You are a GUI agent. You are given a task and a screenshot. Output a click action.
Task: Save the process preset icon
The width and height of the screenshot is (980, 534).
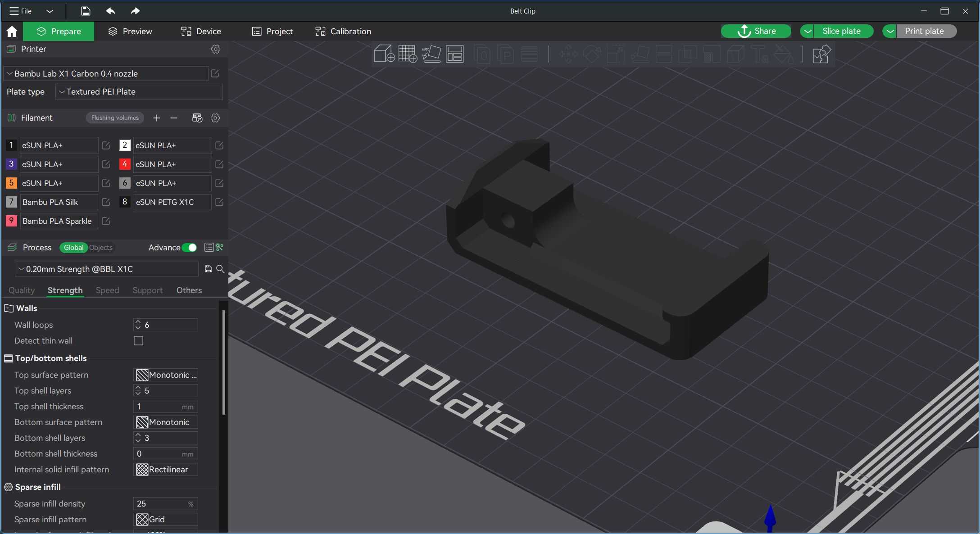(x=208, y=269)
